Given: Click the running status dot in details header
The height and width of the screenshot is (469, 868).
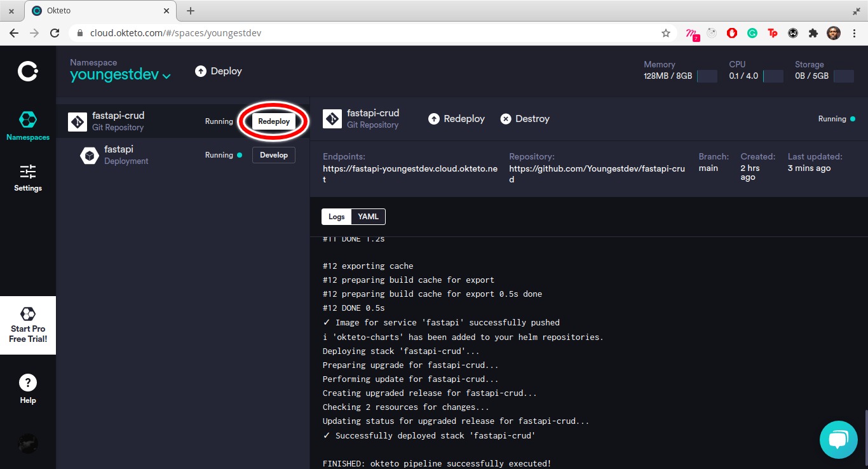Looking at the screenshot, I should click(x=853, y=119).
